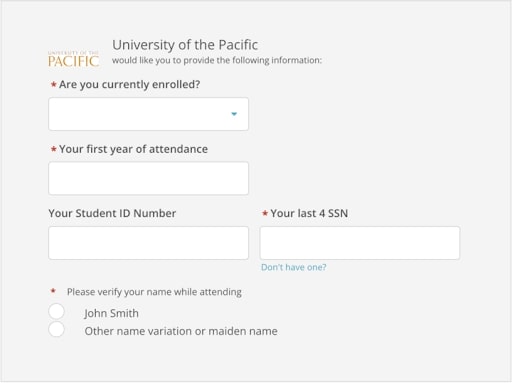The height and width of the screenshot is (383, 512).
Task: Click the 'University of the Pacific' heading
Action: pos(185,45)
